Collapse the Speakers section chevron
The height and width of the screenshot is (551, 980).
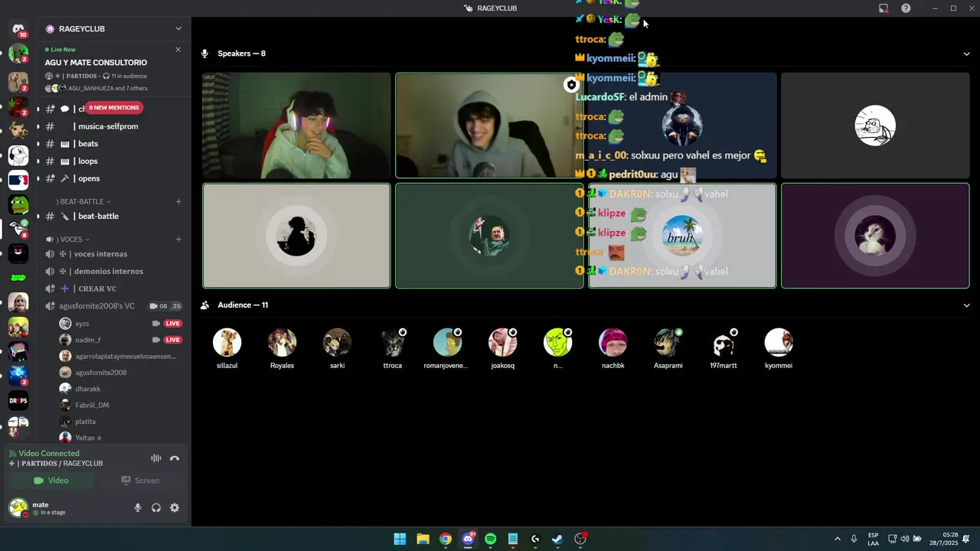coord(966,54)
